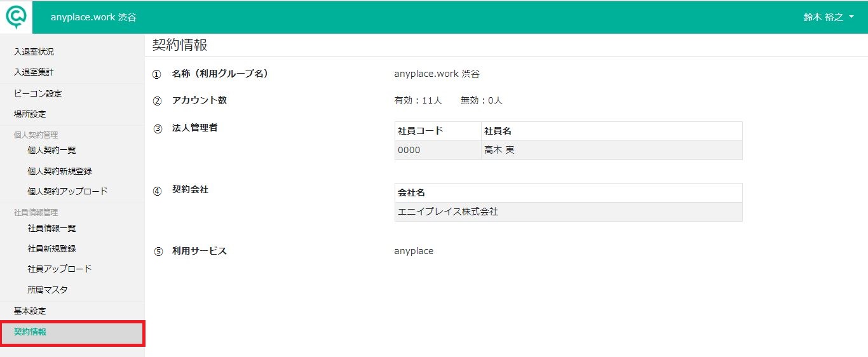Click the 高木 実 name cell

click(612, 151)
